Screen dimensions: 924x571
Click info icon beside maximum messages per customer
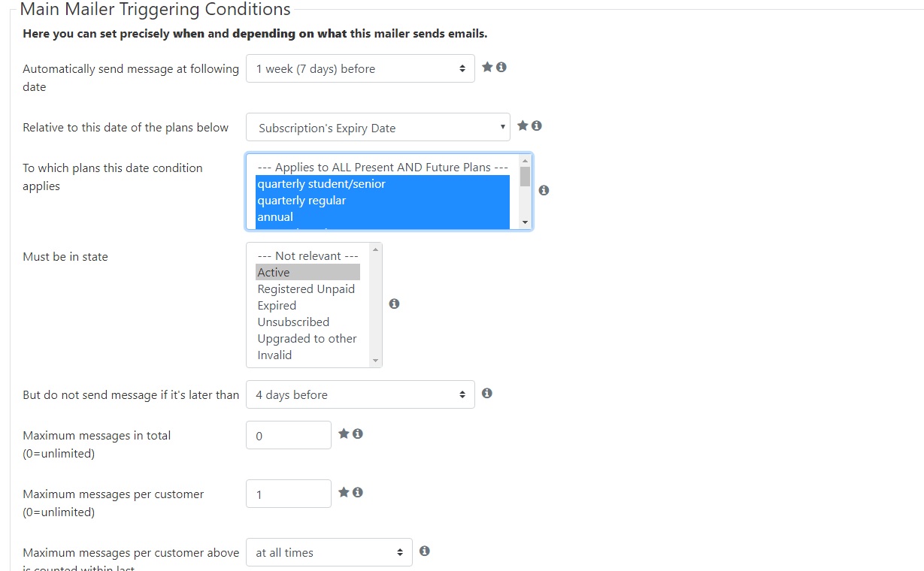point(358,492)
